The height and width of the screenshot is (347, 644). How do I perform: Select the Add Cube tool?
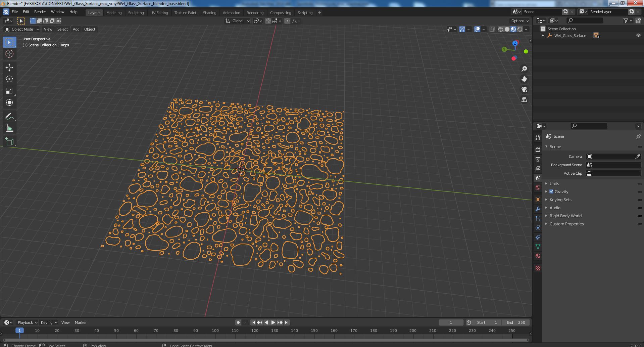click(9, 141)
